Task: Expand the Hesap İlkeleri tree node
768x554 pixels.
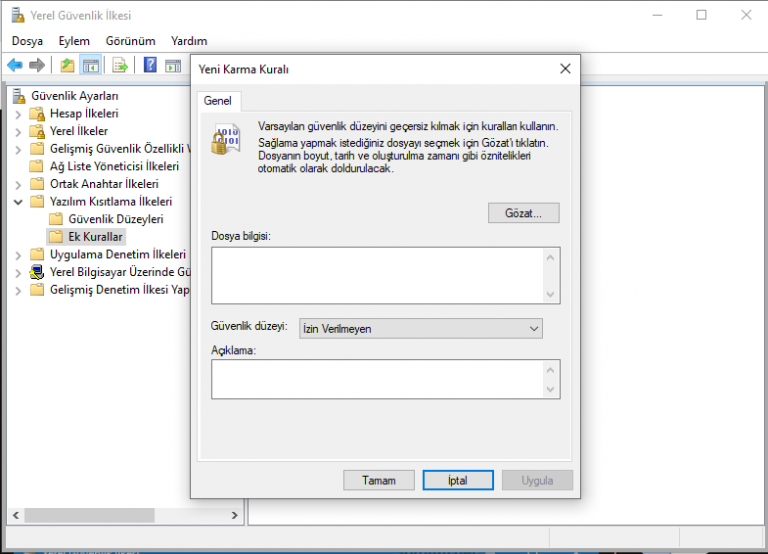Action: (18, 114)
